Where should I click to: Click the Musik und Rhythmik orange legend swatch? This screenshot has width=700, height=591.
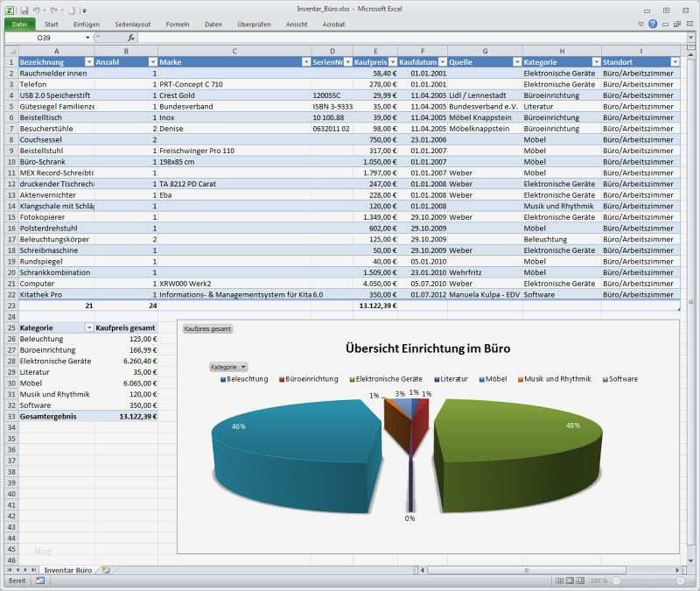pyautogui.click(x=521, y=379)
